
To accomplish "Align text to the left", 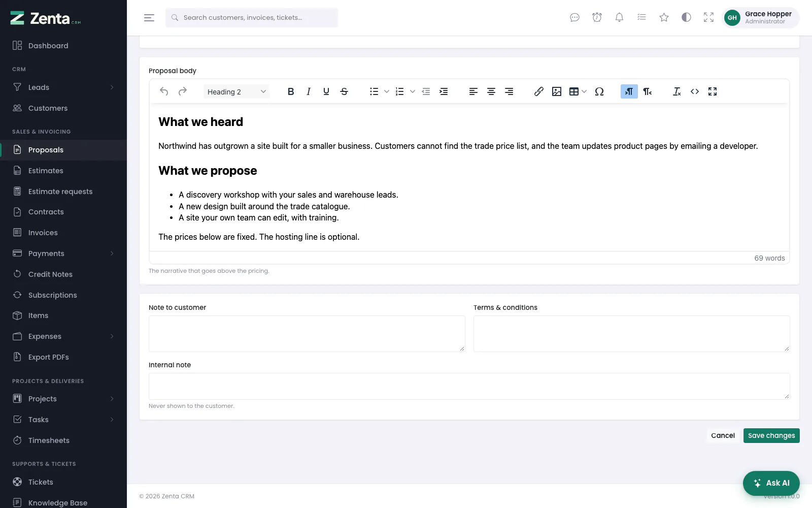I will tap(473, 91).
